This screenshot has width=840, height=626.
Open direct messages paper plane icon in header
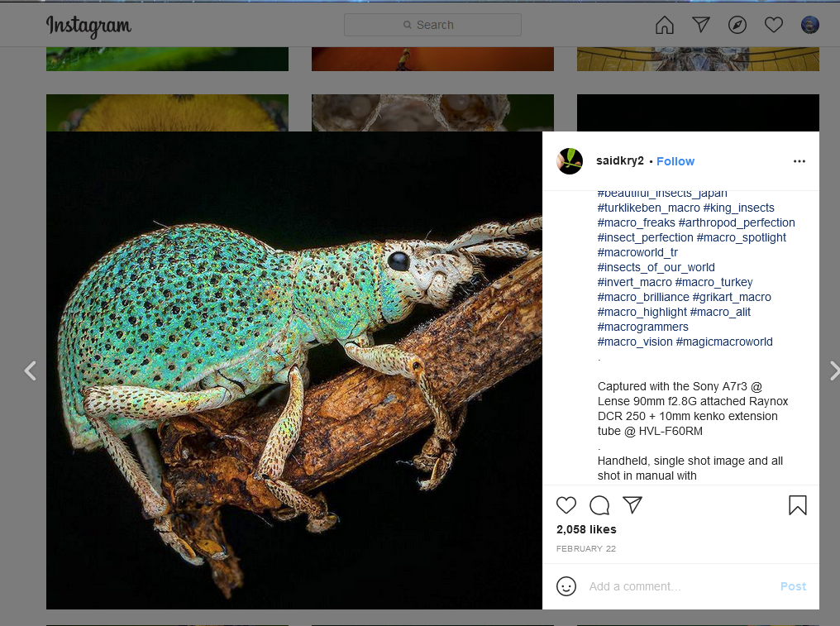tap(701, 25)
